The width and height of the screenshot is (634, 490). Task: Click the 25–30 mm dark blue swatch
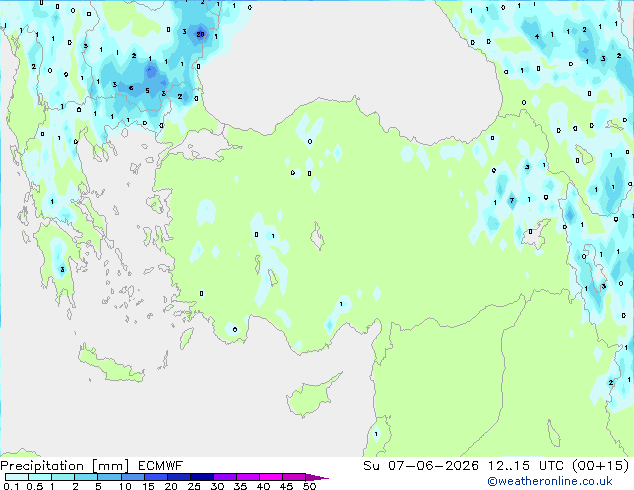point(201,477)
